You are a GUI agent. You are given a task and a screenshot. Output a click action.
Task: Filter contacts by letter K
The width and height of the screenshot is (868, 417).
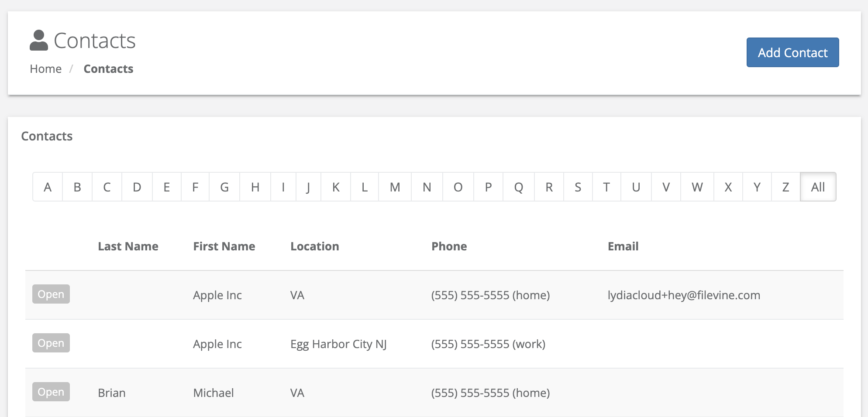tap(336, 187)
